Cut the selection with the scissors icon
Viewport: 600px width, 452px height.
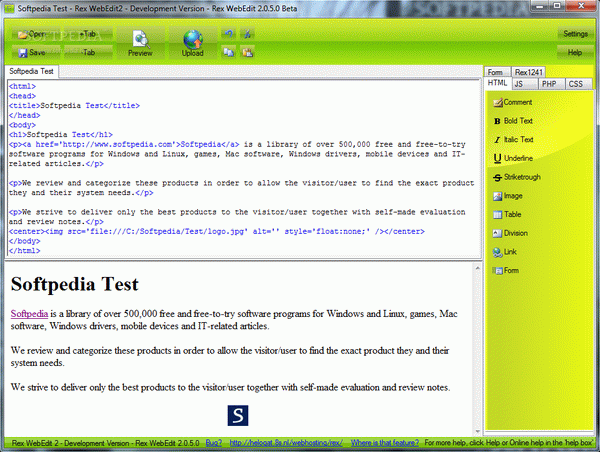click(248, 34)
